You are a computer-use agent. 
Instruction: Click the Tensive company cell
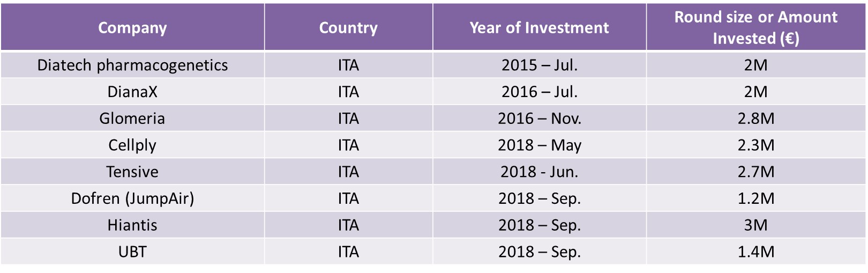pyautogui.click(x=132, y=172)
